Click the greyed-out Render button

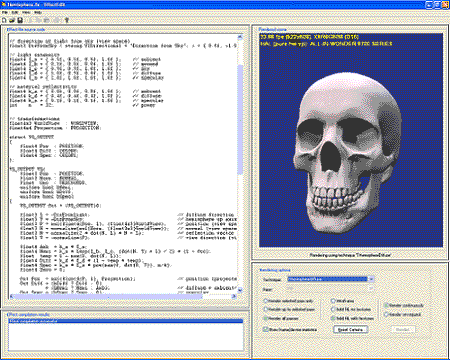403,329
